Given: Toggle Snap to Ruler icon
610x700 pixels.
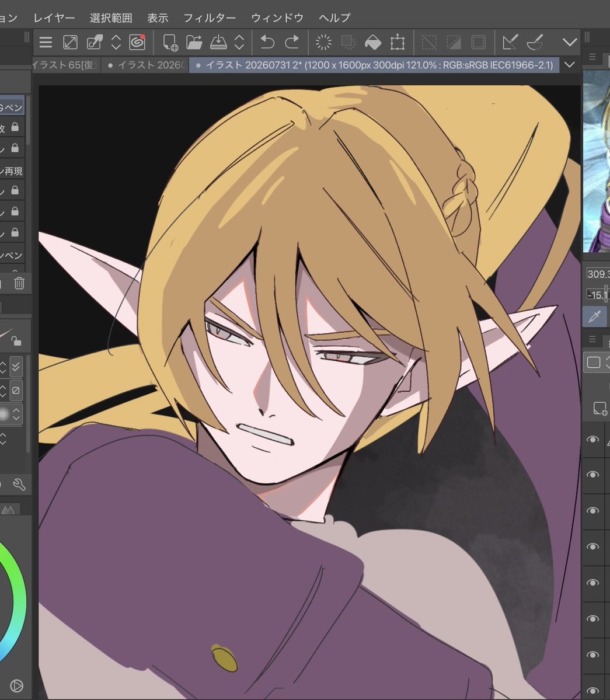Looking at the screenshot, I should pyautogui.click(x=510, y=43).
